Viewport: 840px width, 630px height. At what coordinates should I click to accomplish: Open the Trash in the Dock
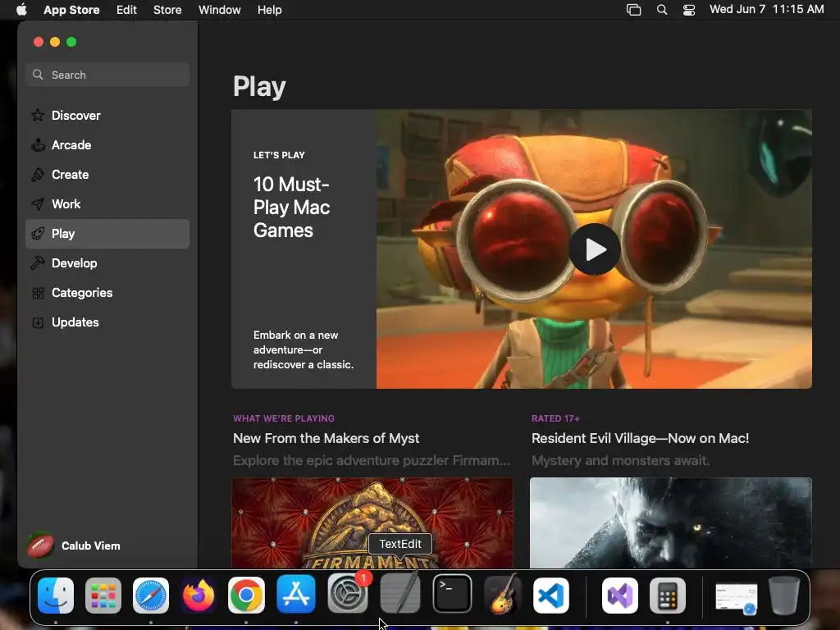click(x=783, y=596)
